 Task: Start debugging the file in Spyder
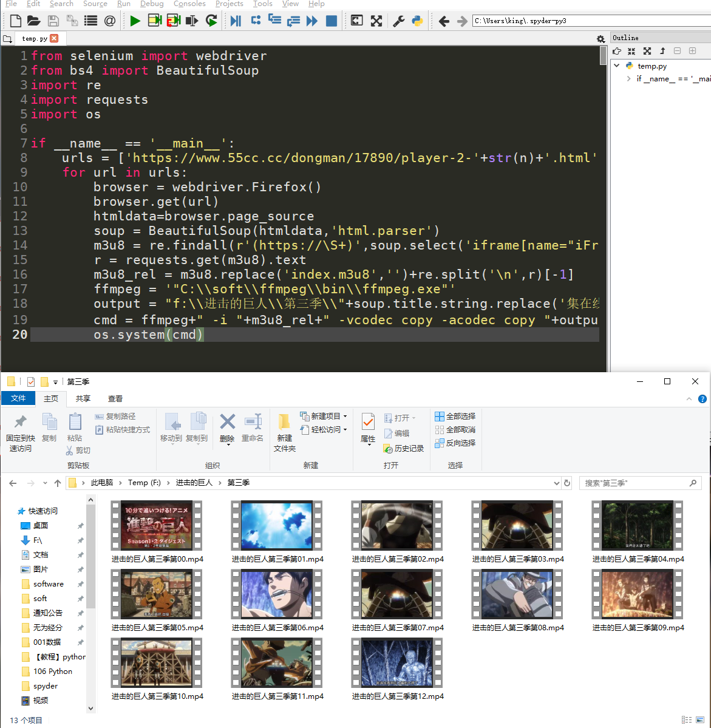point(236,21)
